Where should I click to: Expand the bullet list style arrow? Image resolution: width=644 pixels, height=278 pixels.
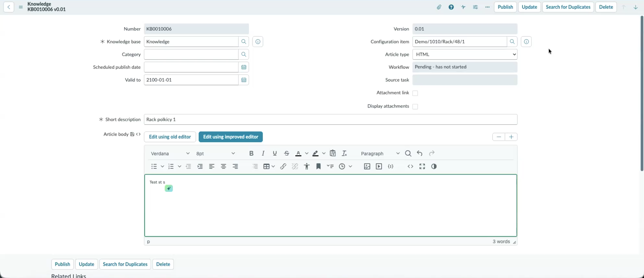click(x=162, y=166)
